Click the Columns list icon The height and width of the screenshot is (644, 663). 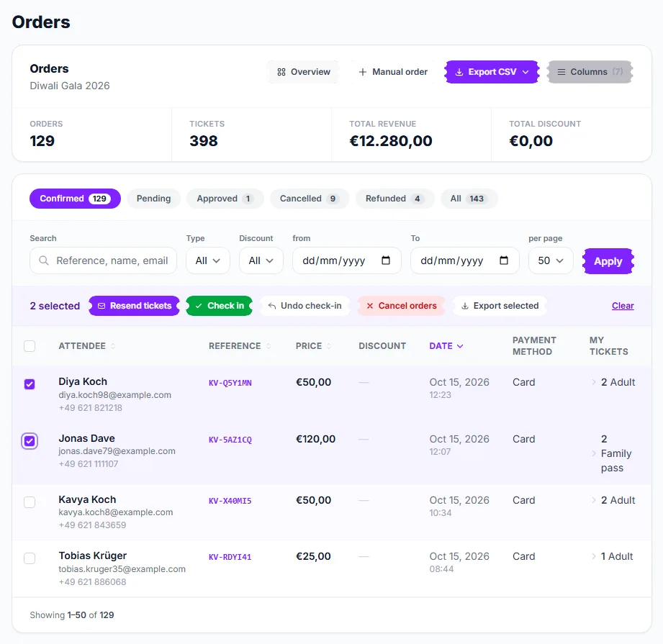point(561,72)
